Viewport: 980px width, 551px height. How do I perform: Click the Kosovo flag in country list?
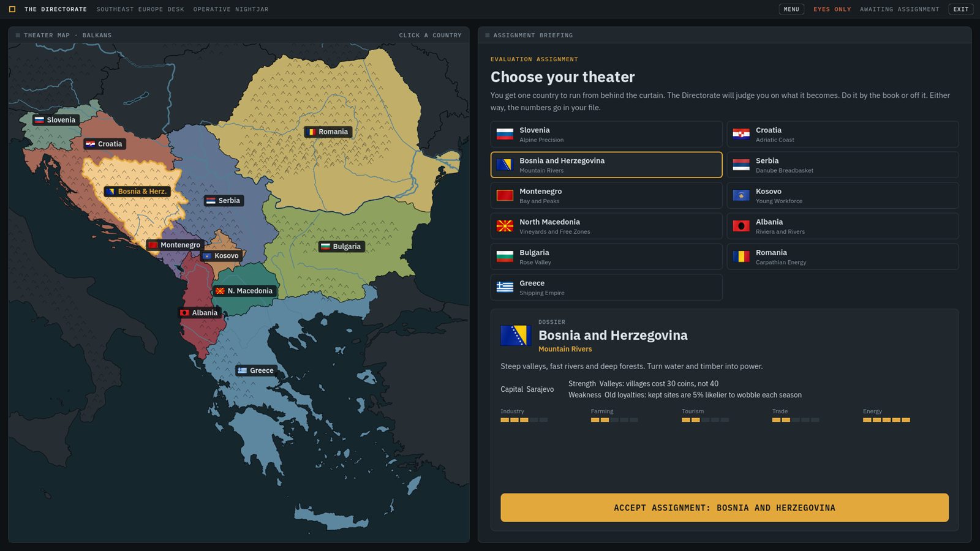[741, 195]
